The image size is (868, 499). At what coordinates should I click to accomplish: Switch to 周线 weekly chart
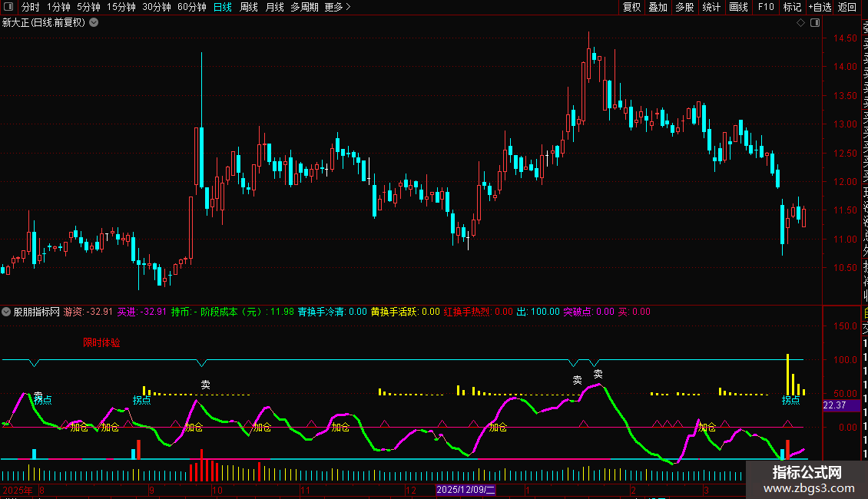249,7
